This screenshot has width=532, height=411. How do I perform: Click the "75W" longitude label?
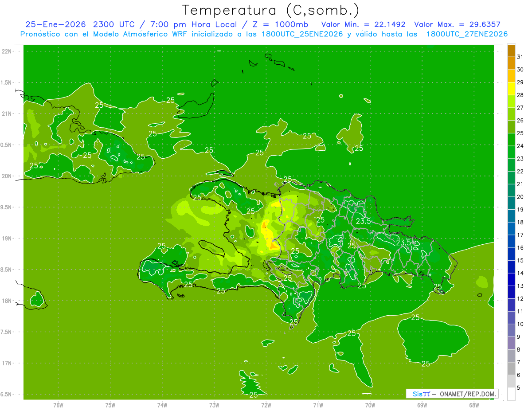(110, 405)
